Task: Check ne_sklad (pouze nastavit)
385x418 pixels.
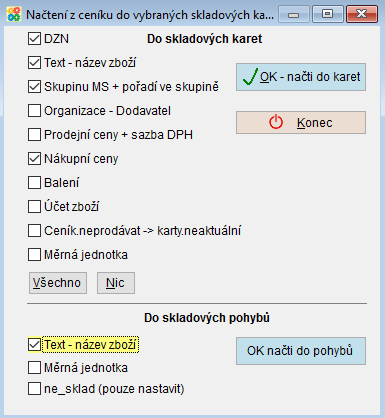Action: (x=34, y=389)
